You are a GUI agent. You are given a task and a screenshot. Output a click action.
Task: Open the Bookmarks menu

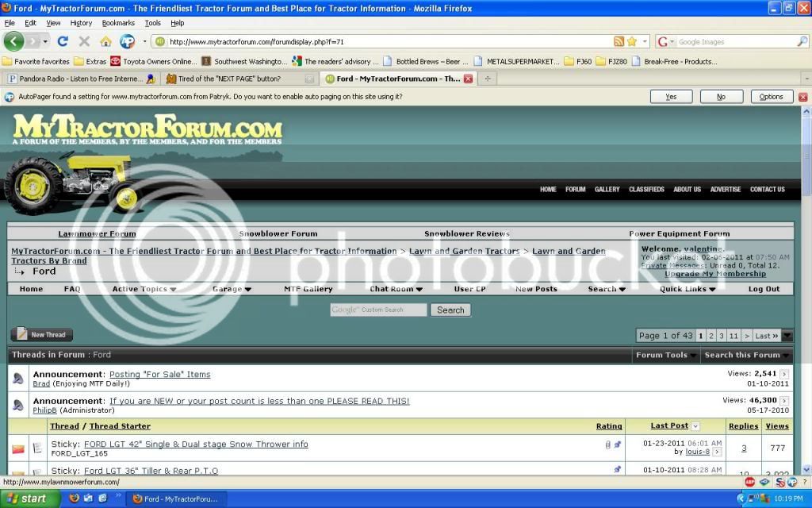coord(118,23)
